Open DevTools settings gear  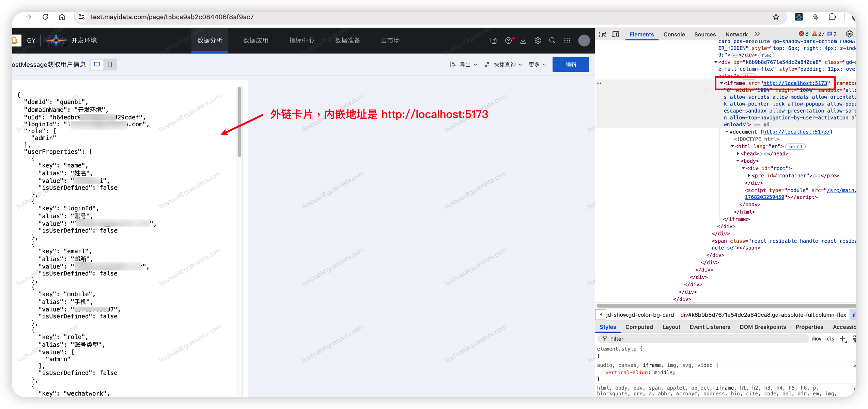coord(849,34)
